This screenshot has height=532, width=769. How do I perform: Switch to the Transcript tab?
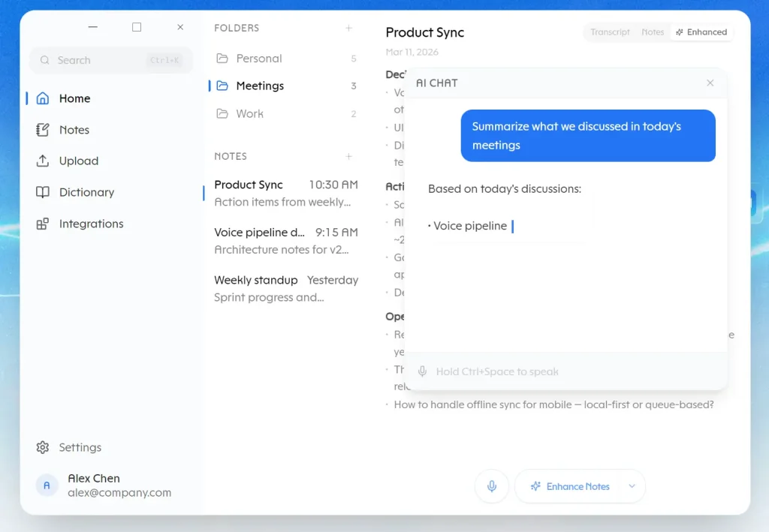click(610, 32)
